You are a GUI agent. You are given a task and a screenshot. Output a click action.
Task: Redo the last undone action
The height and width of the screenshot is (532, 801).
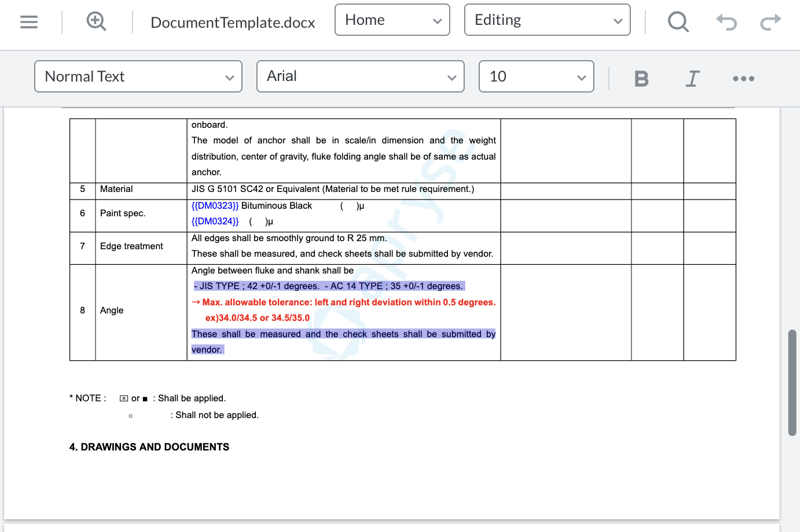770,22
